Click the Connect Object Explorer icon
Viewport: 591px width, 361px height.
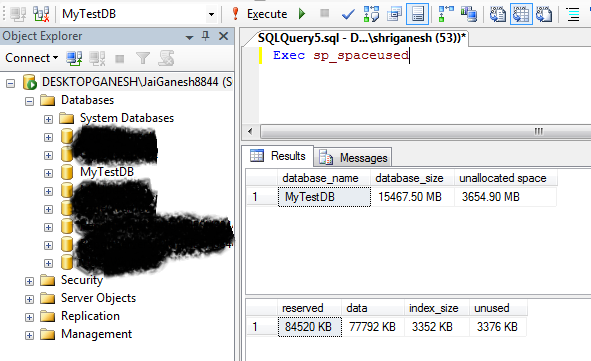(74, 58)
